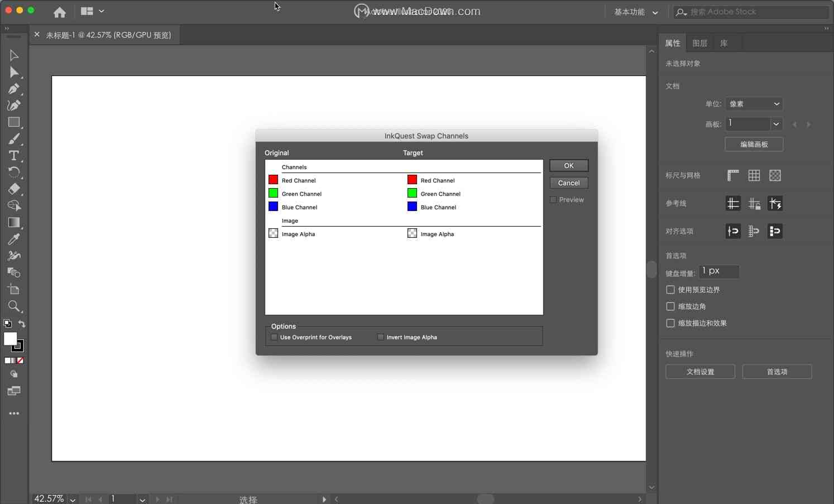Toggle show guides icon
Viewport: 834px width, 504px height.
(733, 203)
